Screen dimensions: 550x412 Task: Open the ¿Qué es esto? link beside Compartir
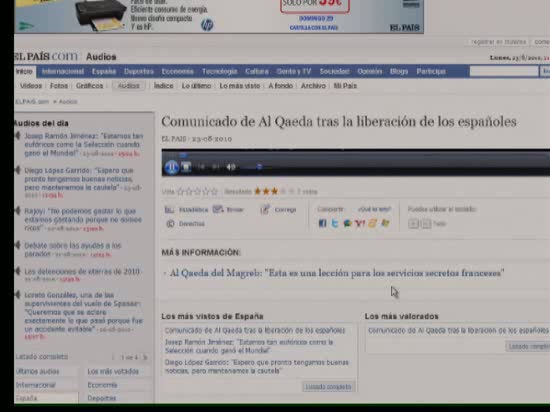click(374, 209)
